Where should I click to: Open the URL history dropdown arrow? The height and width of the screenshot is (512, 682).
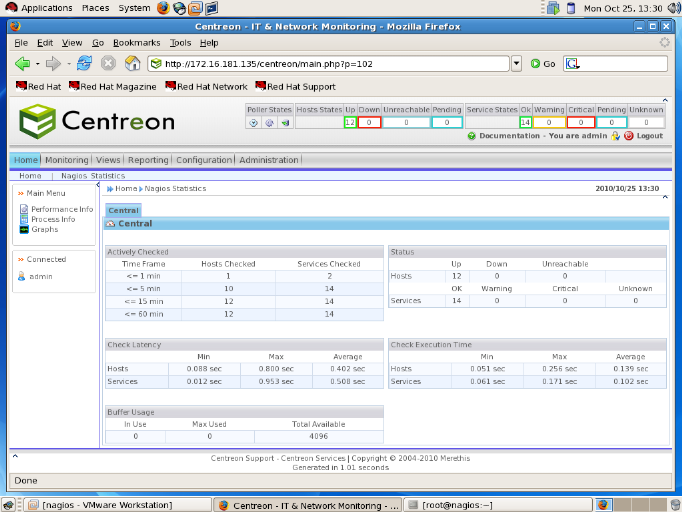coord(516,63)
